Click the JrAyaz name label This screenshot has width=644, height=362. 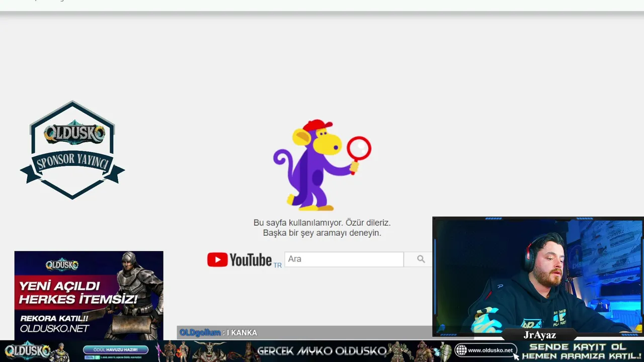point(540,335)
